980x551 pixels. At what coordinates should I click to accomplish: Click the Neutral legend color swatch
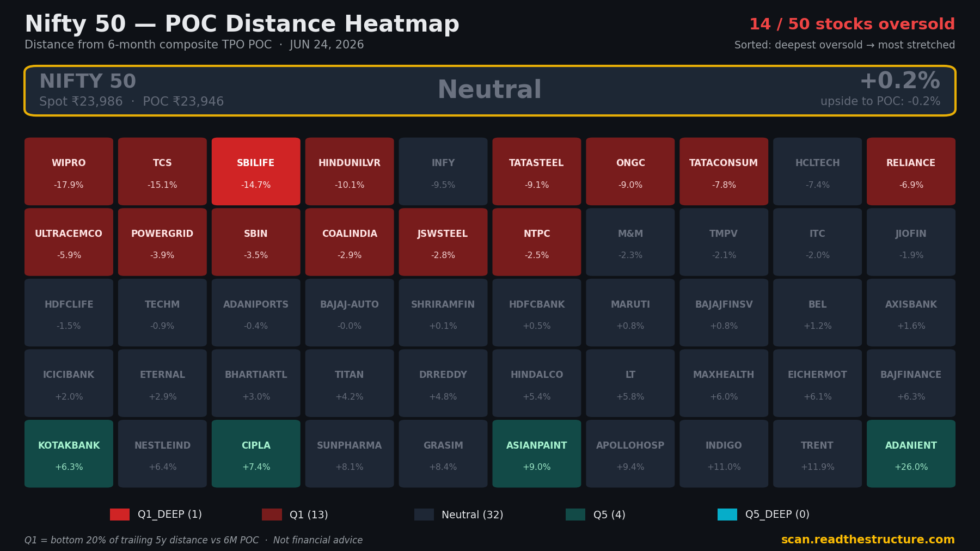click(424, 515)
